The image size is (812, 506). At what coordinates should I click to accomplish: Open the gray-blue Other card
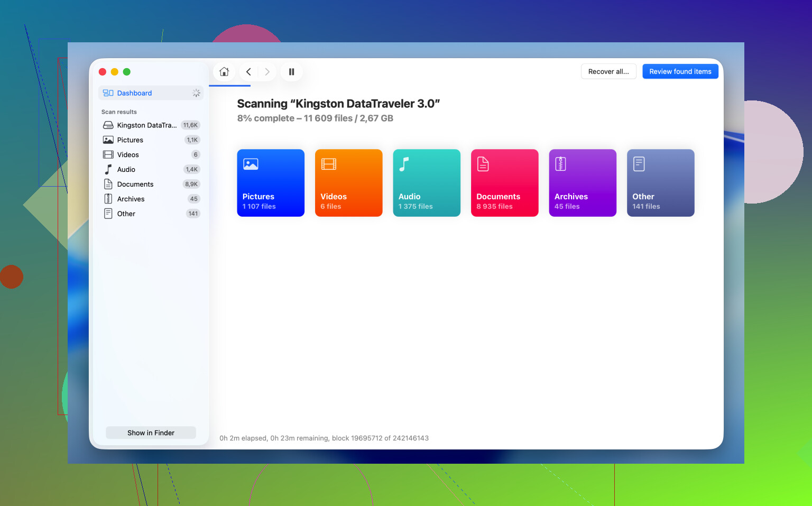point(661,183)
